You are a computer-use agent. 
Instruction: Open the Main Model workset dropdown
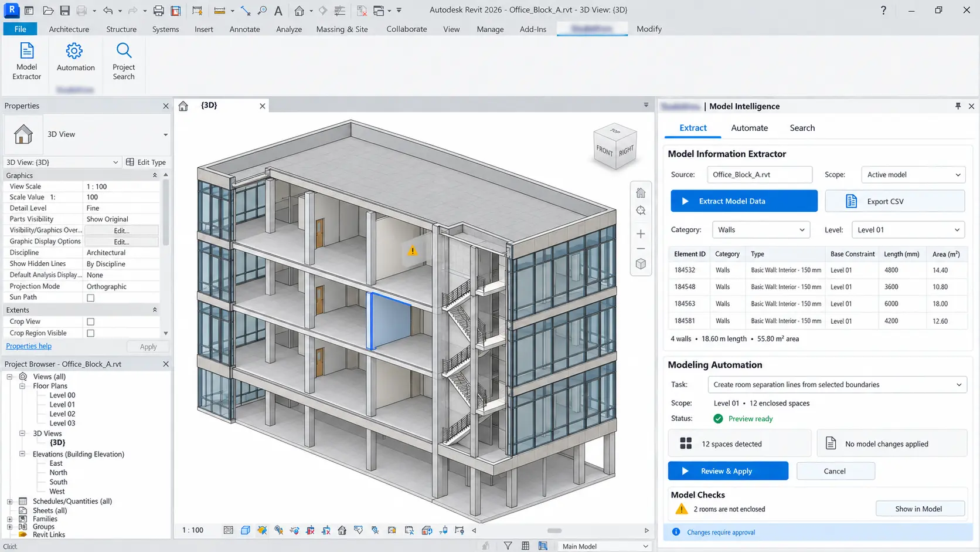604,546
